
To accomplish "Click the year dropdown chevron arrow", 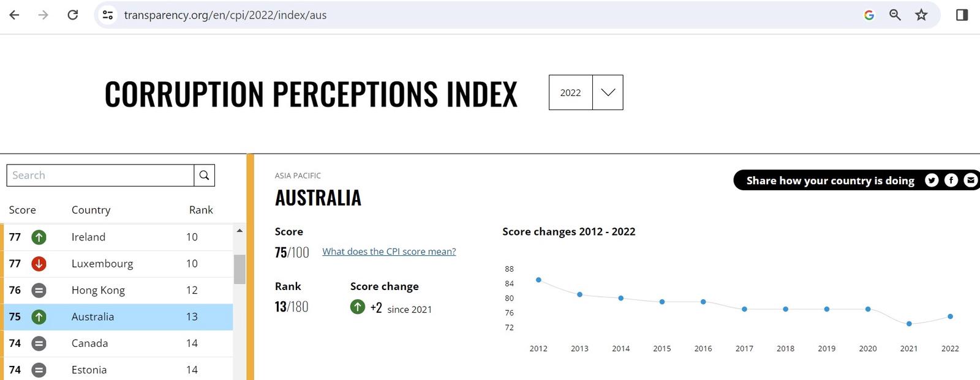I will tap(608, 92).
